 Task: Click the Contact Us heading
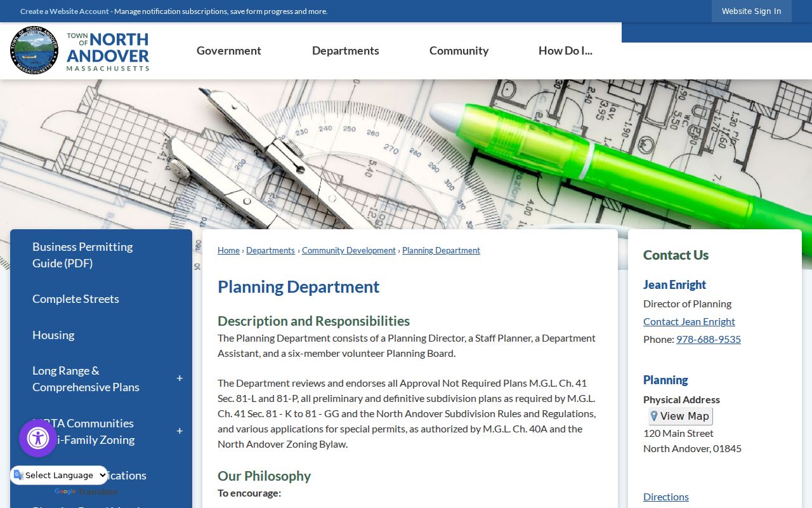(x=676, y=255)
